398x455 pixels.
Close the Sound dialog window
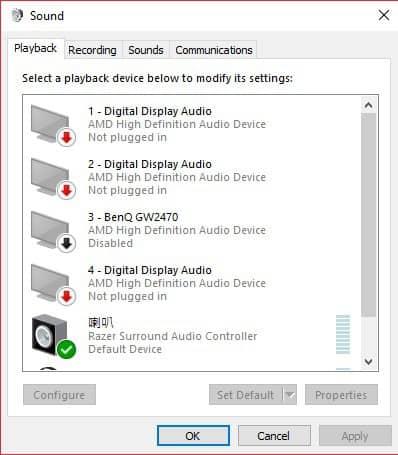click(x=384, y=15)
